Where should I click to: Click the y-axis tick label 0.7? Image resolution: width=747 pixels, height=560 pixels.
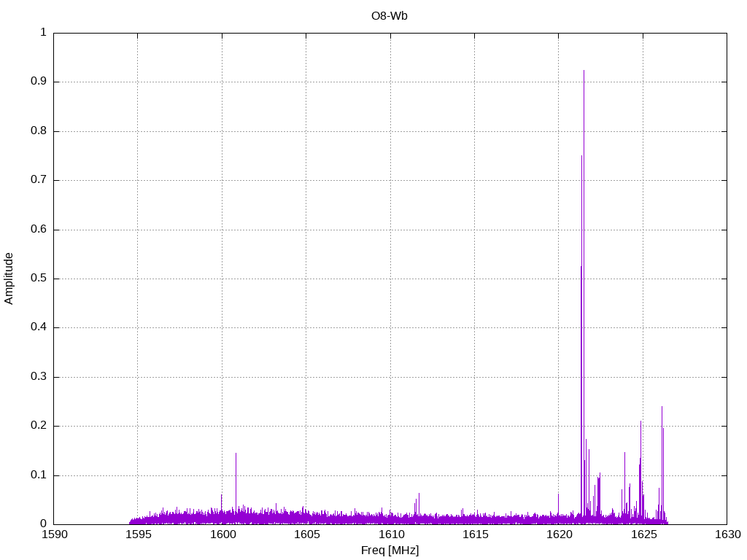[39, 180]
